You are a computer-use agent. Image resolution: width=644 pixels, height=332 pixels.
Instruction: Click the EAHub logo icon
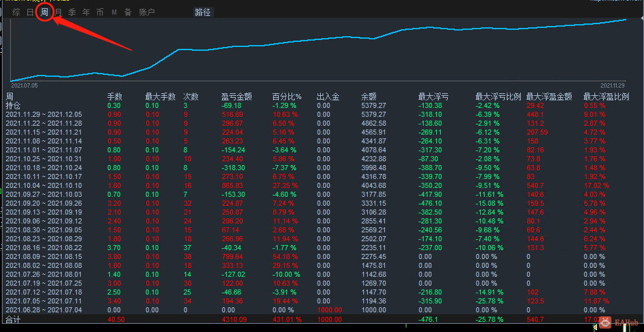pos(605,323)
